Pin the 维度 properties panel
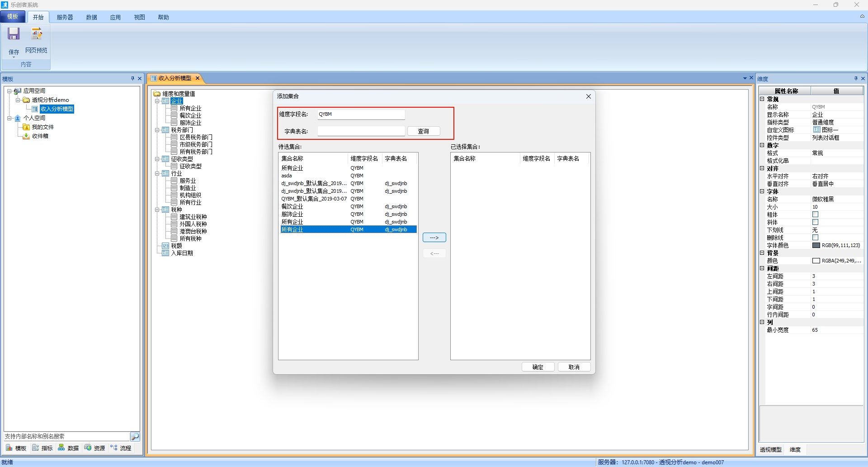The height and width of the screenshot is (467, 868). pos(856,79)
